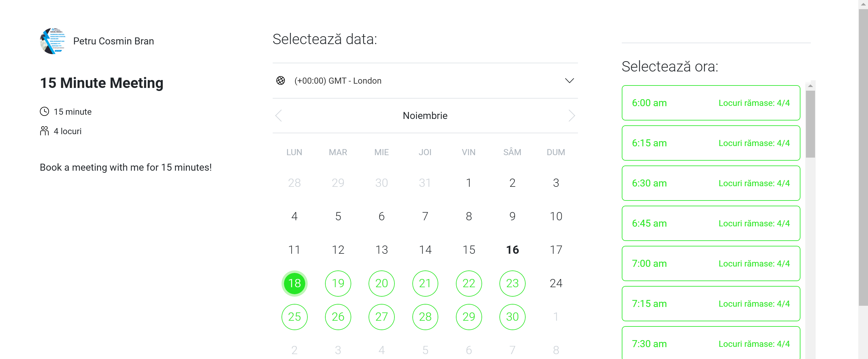Pick the 6:45 am time slot

[x=711, y=223]
